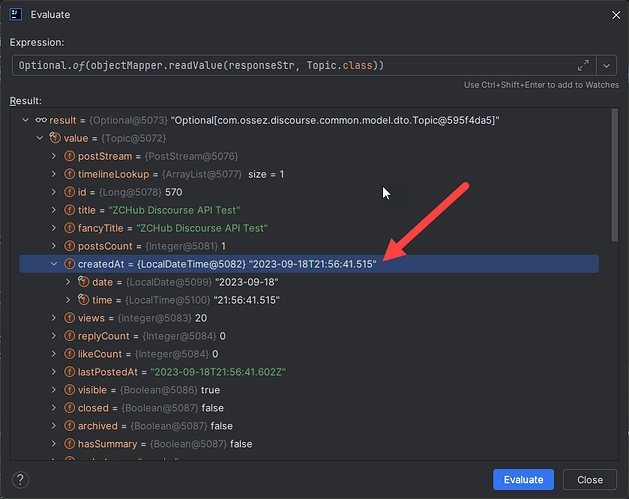Image resolution: width=629 pixels, height=499 pixels.
Task: Expand the time LocalTime node
Action: pyautogui.click(x=69, y=300)
